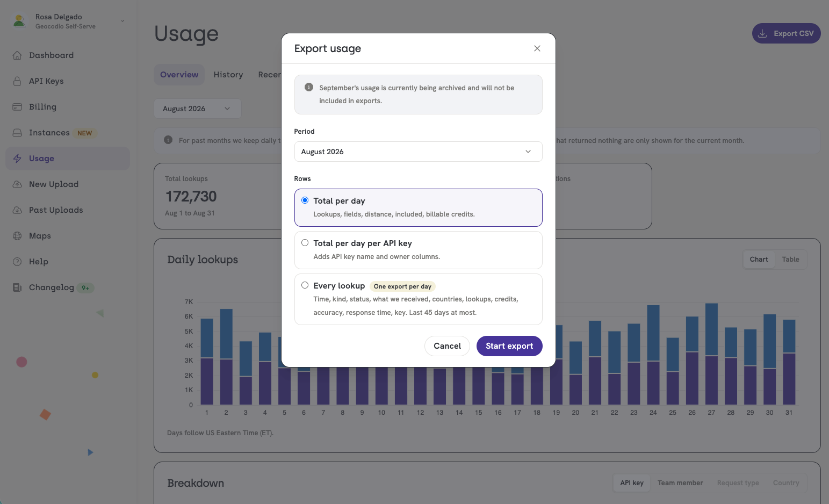Open the Dashboard page
This screenshot has height=504, width=829.
[x=68, y=55]
